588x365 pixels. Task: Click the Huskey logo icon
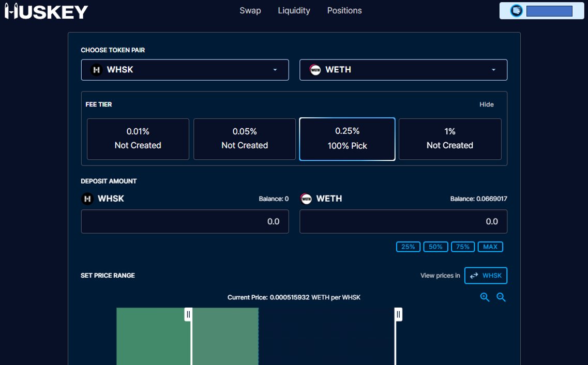click(x=11, y=10)
